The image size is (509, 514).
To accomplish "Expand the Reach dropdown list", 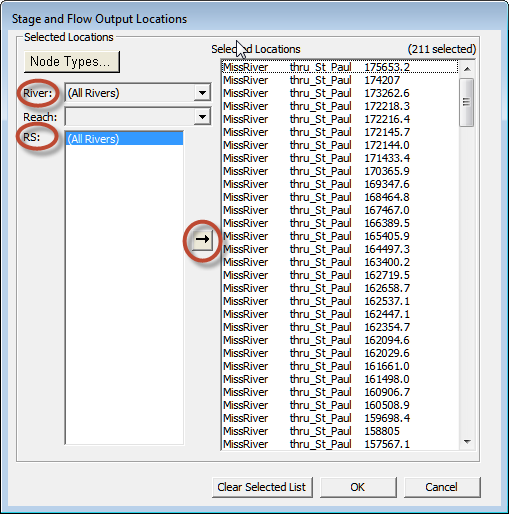I will tap(202, 117).
